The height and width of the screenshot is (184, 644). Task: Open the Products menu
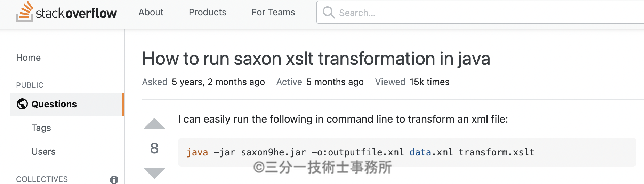[208, 12]
